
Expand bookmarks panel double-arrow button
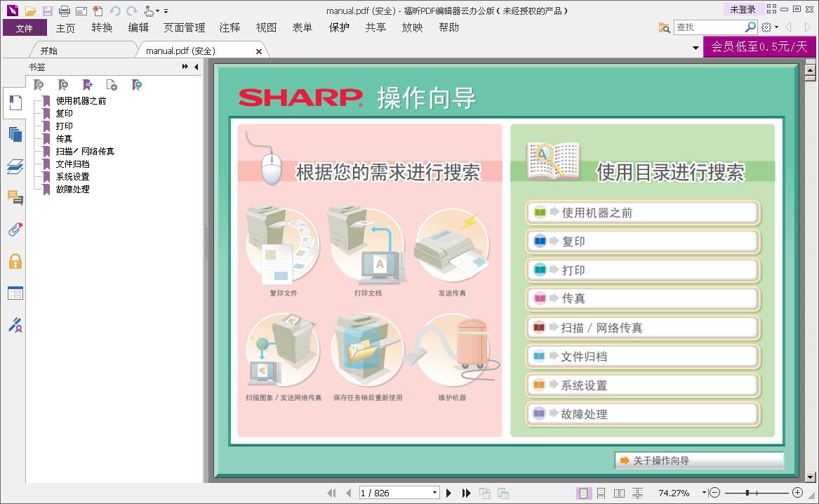(x=185, y=67)
